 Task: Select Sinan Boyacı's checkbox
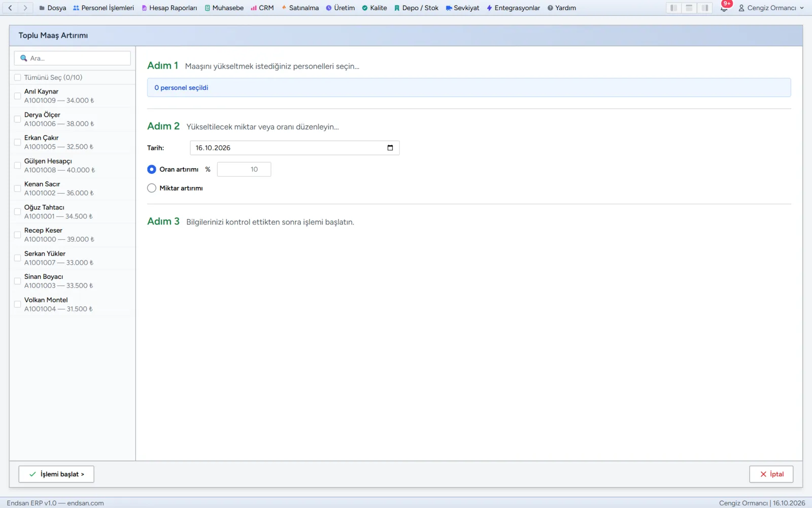tap(18, 281)
